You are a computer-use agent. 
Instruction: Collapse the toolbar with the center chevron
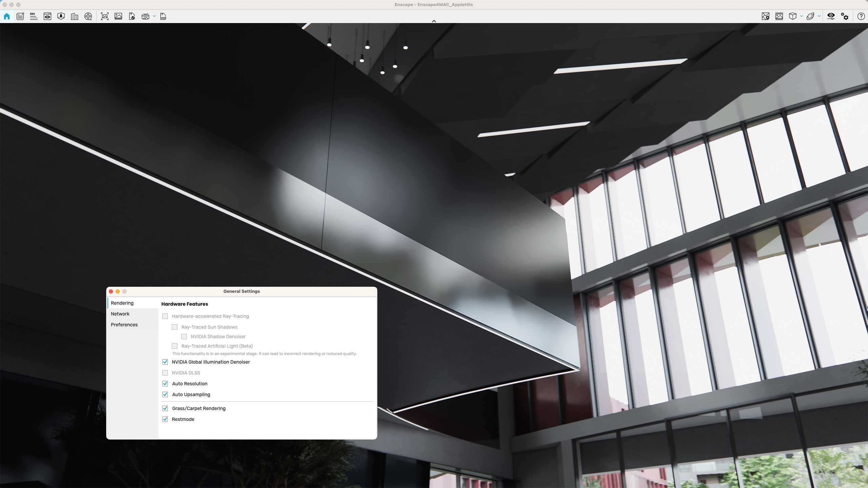tap(434, 21)
